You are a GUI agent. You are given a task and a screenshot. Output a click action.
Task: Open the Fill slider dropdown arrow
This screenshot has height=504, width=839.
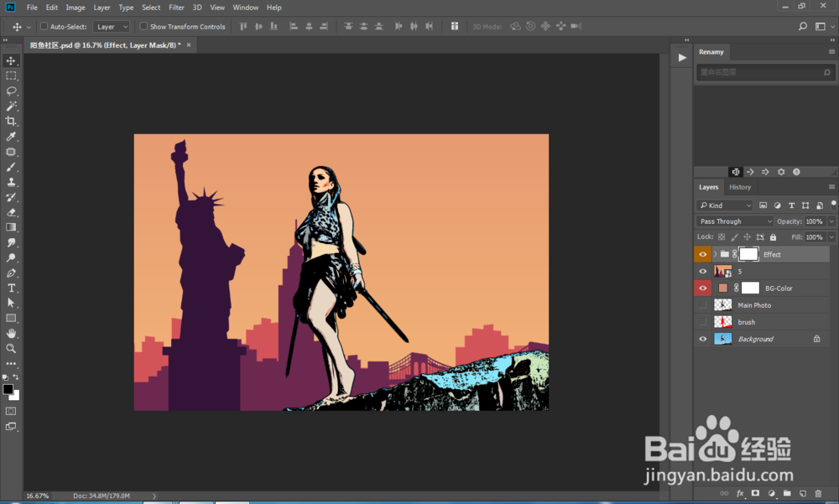click(831, 237)
